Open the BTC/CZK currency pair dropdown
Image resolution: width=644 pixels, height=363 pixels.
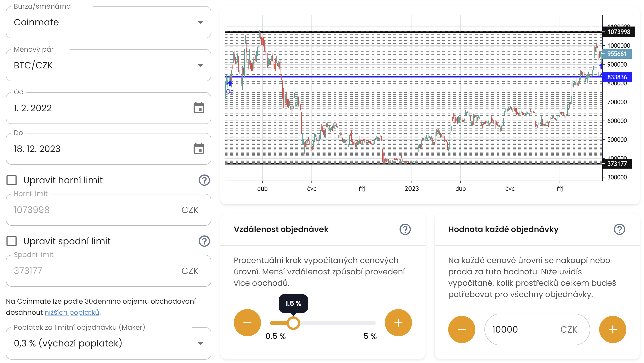(x=200, y=65)
